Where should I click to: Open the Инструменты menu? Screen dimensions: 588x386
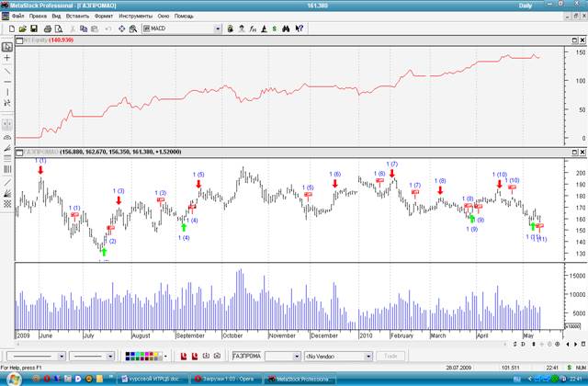pos(135,17)
